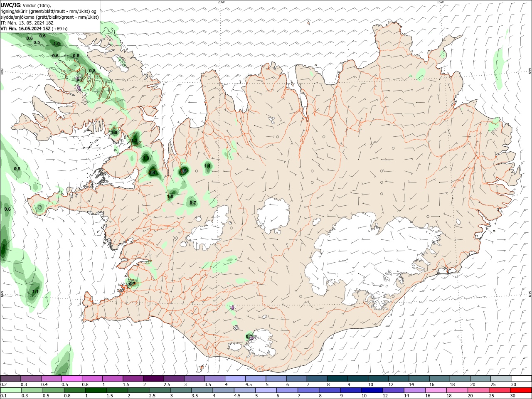Pick the red rain swatch labeled 25
The width and height of the screenshot is (532, 399).
pyautogui.click(x=500, y=390)
